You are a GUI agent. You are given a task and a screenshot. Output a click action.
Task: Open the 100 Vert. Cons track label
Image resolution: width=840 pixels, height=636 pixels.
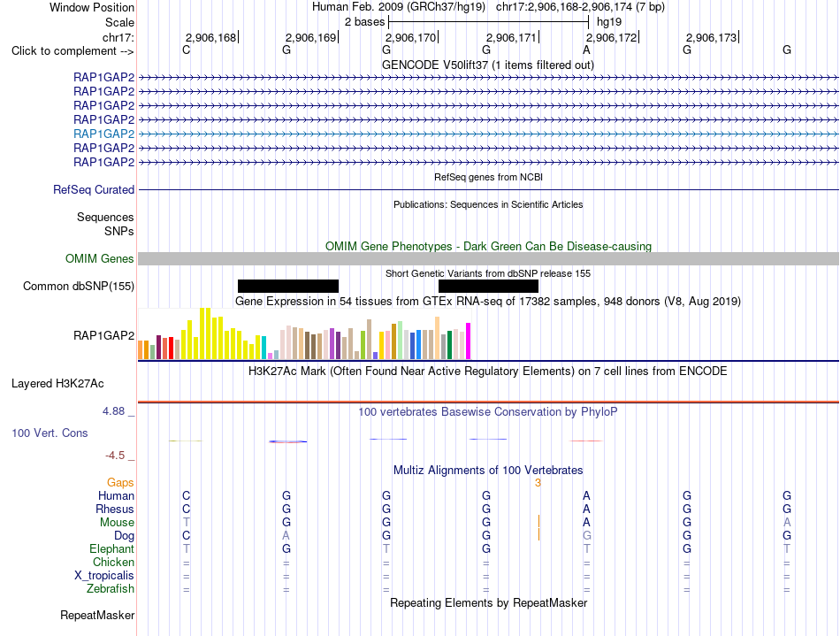point(50,433)
